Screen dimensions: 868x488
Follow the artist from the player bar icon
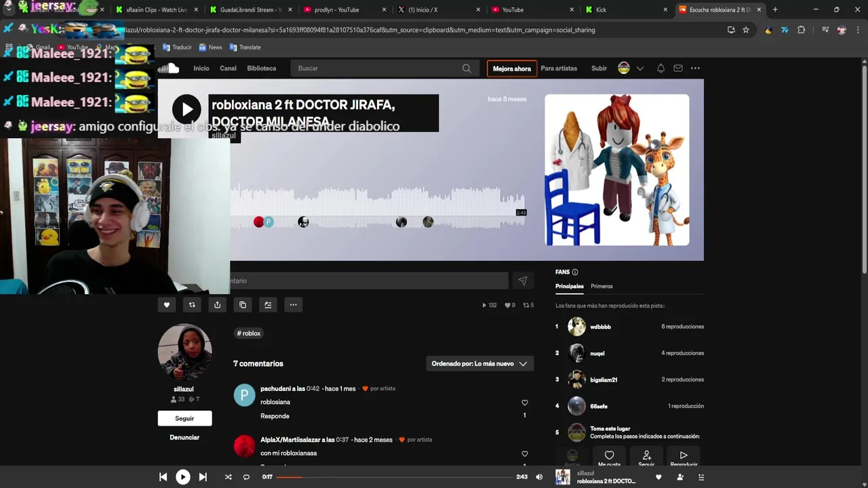[x=680, y=477]
